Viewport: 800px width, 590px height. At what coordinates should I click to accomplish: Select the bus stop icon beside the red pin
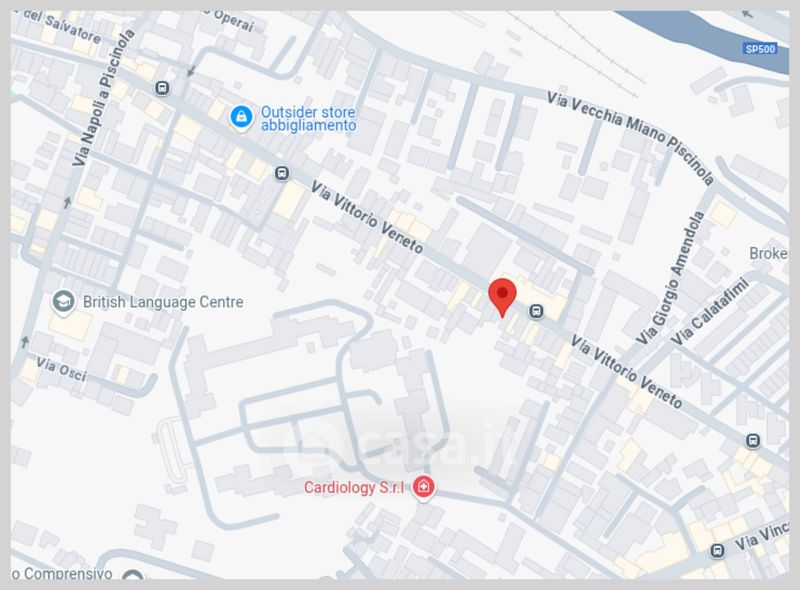tap(536, 311)
